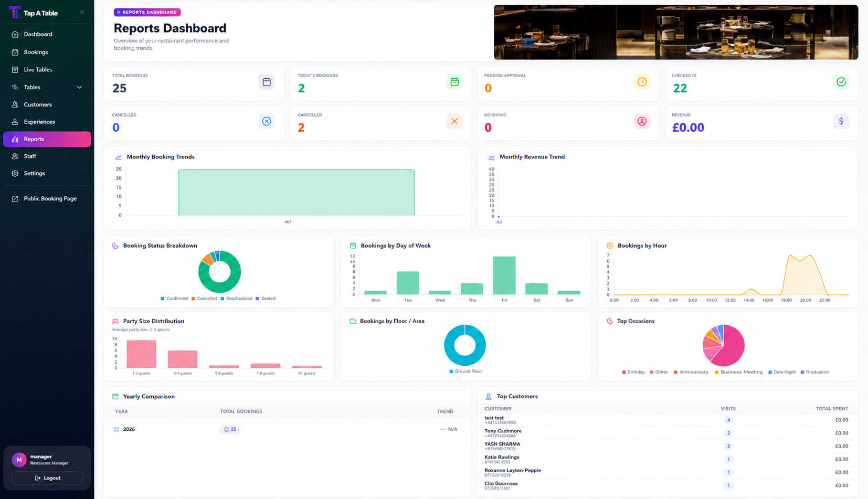Click the Logout button
Viewport: 868px width, 499px height.
click(x=47, y=478)
